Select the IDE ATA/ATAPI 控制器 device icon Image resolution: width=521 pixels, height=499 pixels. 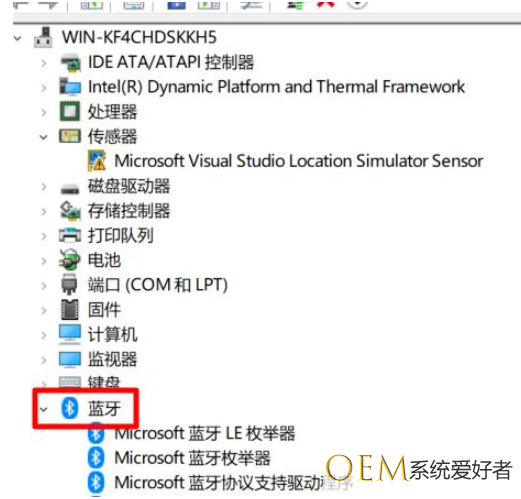[x=70, y=63]
